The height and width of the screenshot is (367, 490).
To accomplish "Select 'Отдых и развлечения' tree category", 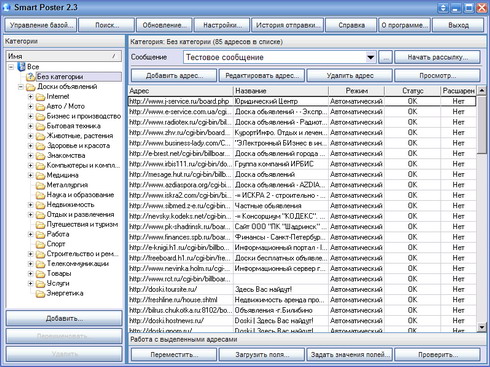I will (80, 215).
